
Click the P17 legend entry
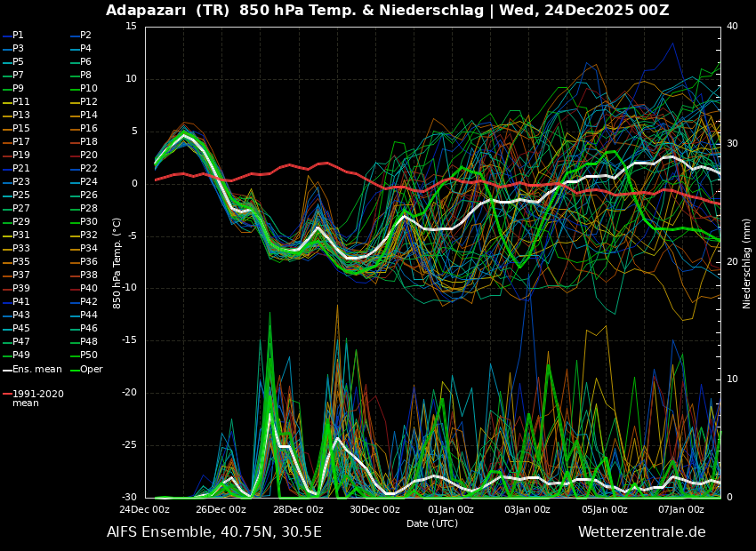tap(16, 141)
